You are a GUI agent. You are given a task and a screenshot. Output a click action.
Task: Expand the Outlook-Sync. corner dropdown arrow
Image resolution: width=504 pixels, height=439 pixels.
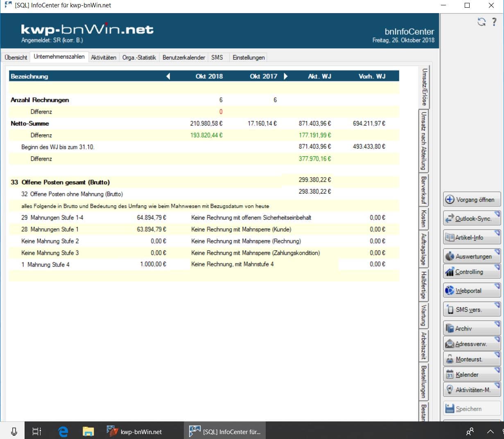[497, 214]
